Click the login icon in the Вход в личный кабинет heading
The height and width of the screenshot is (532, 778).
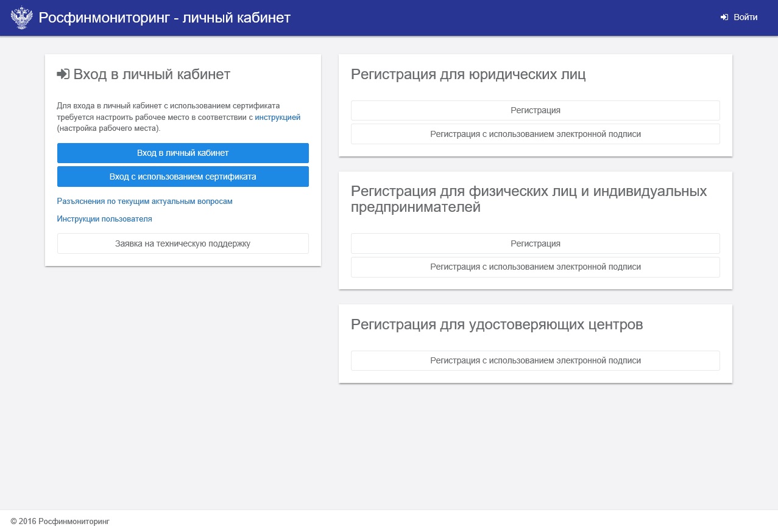(x=63, y=74)
